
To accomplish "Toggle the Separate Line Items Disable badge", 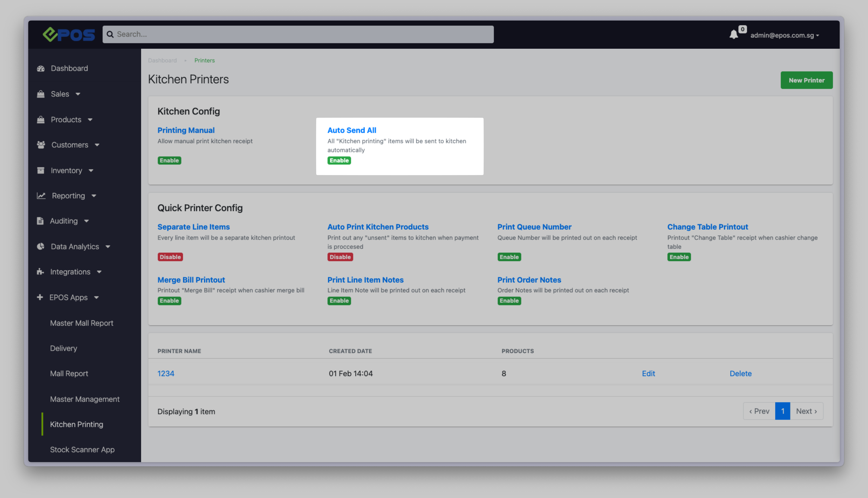I will click(x=170, y=257).
